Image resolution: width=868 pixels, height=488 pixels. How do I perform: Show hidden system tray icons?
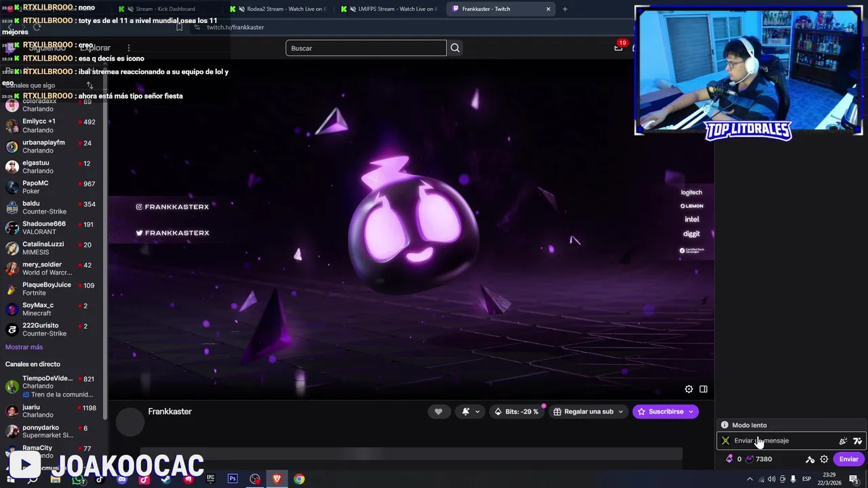point(750,479)
